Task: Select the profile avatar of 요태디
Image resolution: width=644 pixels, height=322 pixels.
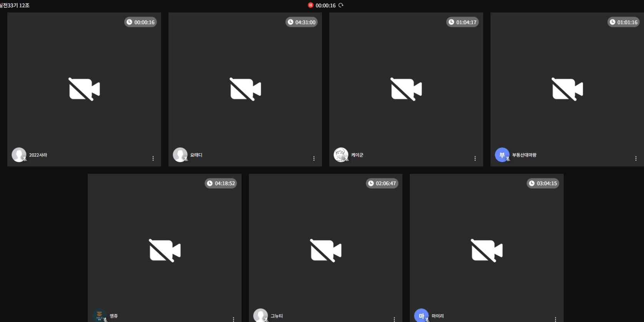Action: point(180,155)
